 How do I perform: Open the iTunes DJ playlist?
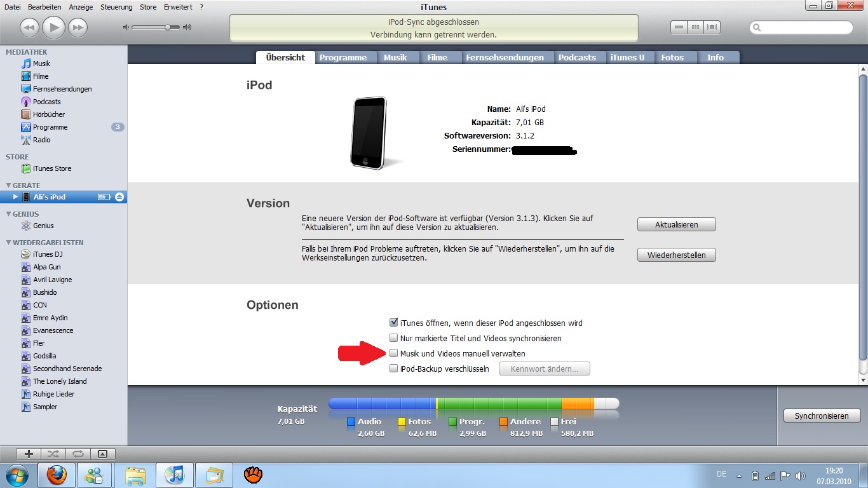tap(41, 254)
